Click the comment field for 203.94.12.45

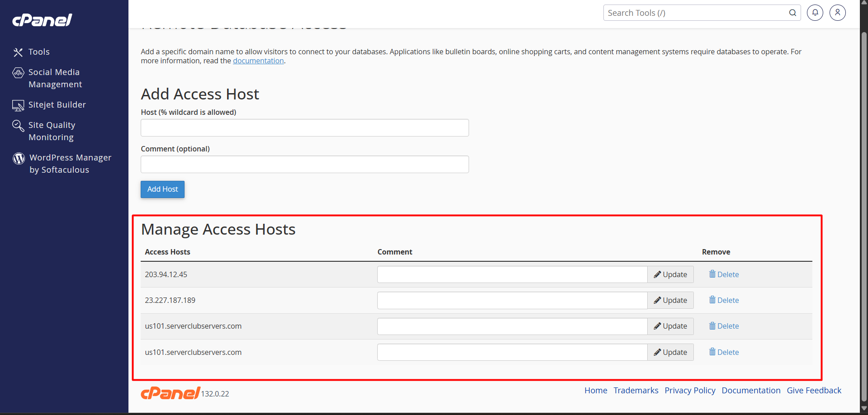click(512, 274)
